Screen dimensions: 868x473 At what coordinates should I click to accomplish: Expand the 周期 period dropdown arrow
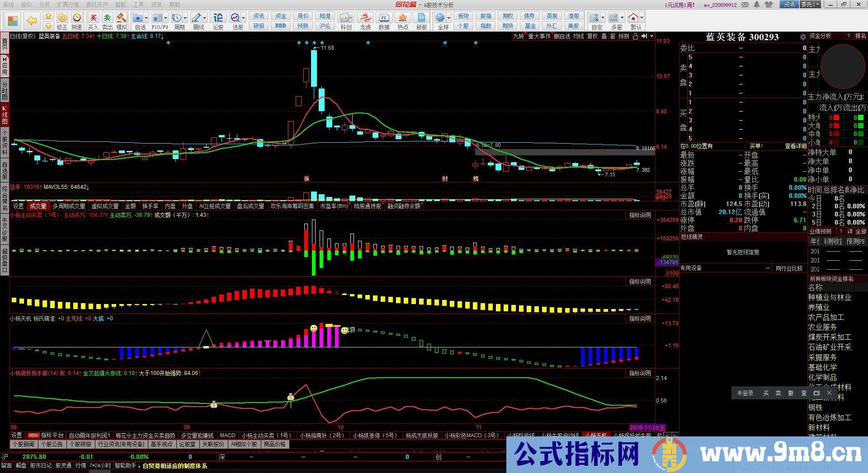(x=185, y=18)
